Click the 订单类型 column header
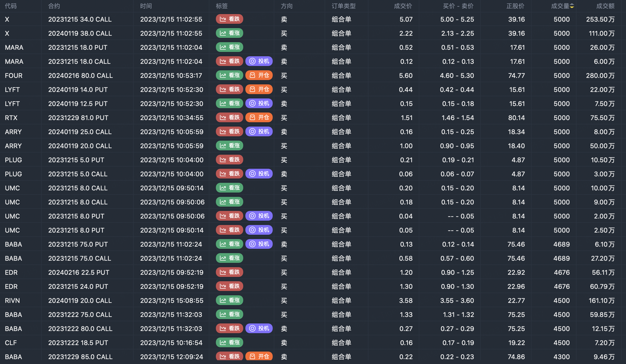The height and width of the screenshot is (364, 626). click(x=344, y=6)
